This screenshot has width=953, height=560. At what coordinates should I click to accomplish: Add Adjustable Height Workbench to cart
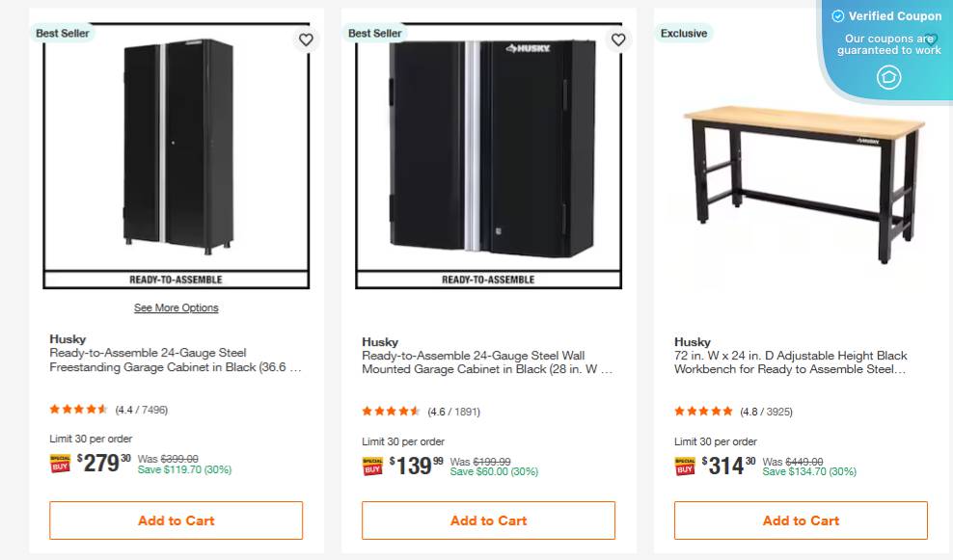(801, 520)
